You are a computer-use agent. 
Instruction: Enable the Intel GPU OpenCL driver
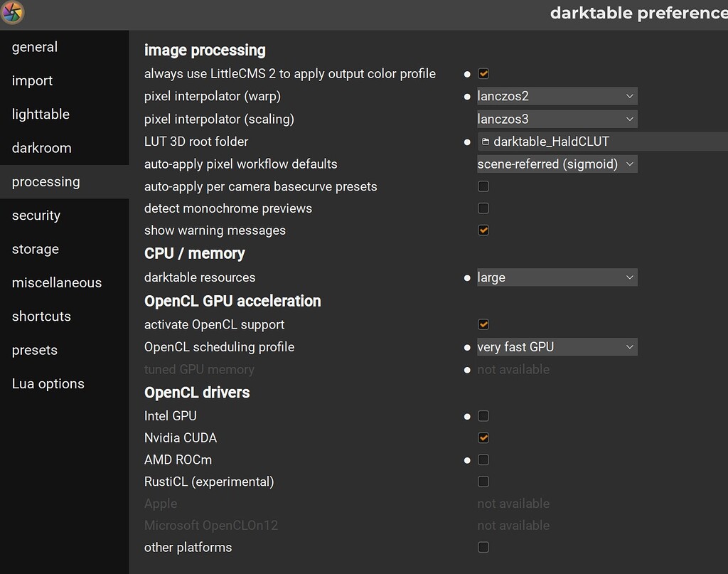click(483, 415)
